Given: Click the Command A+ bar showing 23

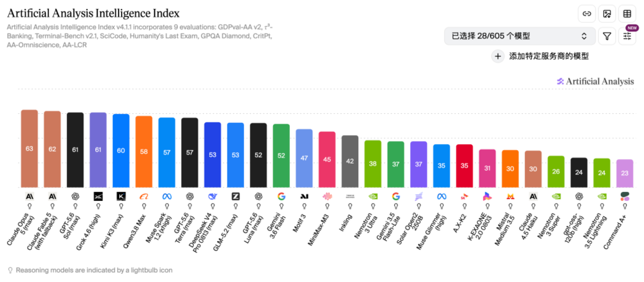Looking at the screenshot, I should pyautogui.click(x=624, y=174).
